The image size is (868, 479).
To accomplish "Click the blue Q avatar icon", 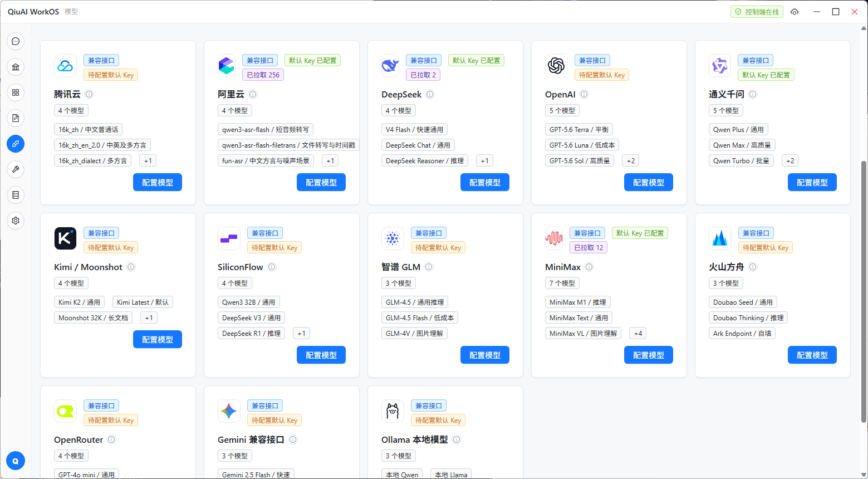I will (16, 461).
